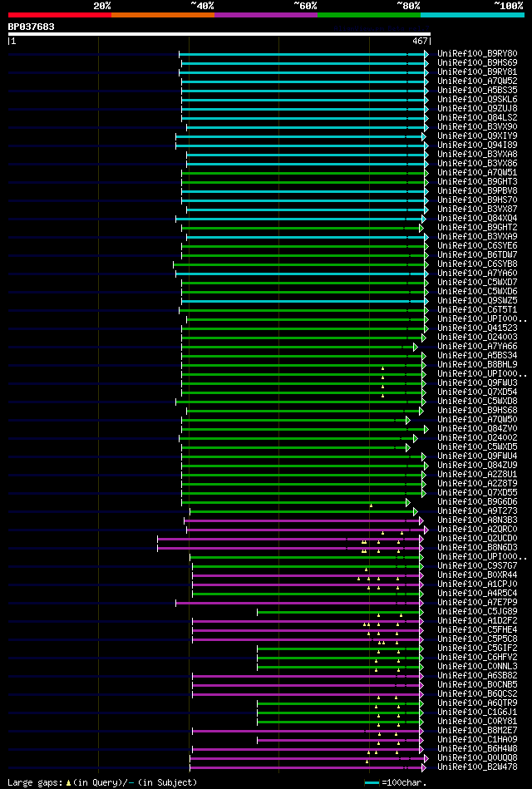The height and width of the screenshot is (789, 532).
Task: Click the green ~80% identity legend segment
Action: click(x=369, y=15)
